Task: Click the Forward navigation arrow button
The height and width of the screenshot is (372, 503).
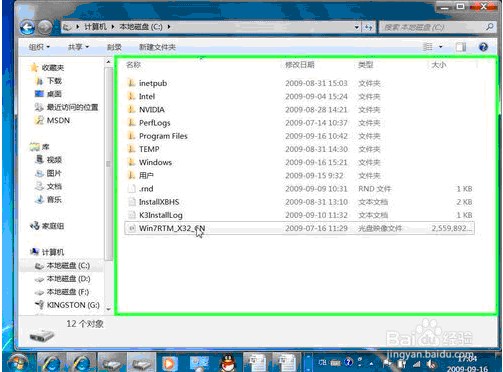Action: [x=44, y=27]
